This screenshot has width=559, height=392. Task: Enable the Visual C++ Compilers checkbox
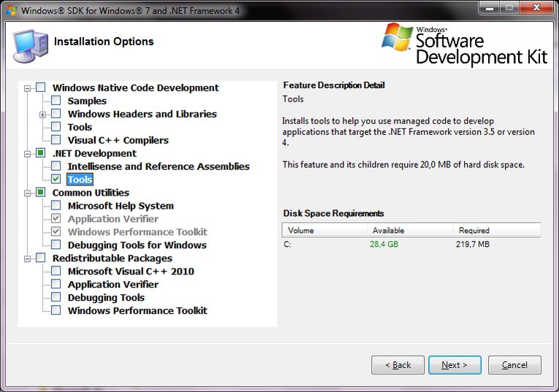click(x=56, y=140)
